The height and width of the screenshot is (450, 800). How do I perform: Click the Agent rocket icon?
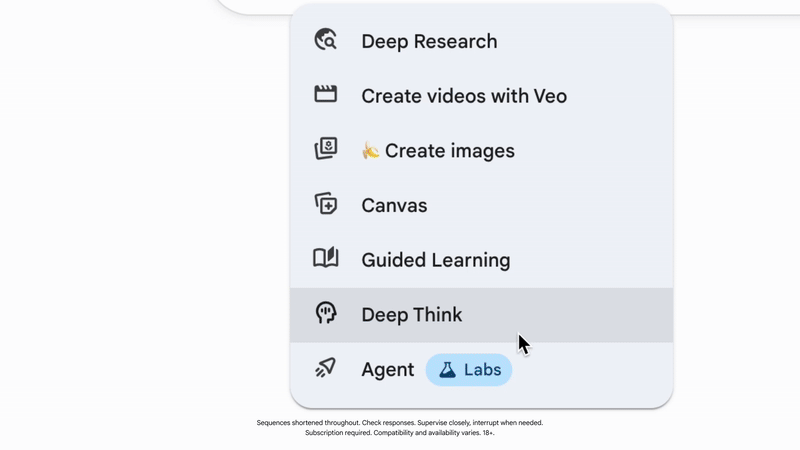coord(325,369)
